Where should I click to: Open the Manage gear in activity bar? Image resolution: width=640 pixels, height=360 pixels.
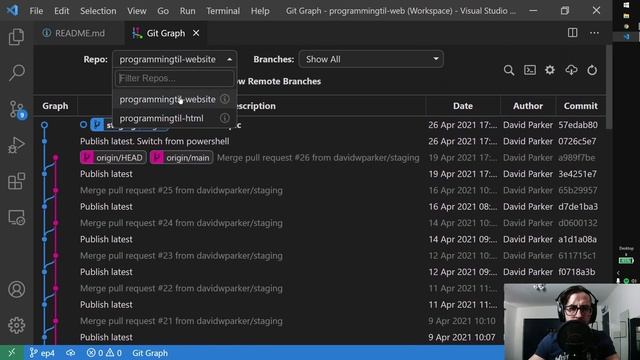point(16,325)
